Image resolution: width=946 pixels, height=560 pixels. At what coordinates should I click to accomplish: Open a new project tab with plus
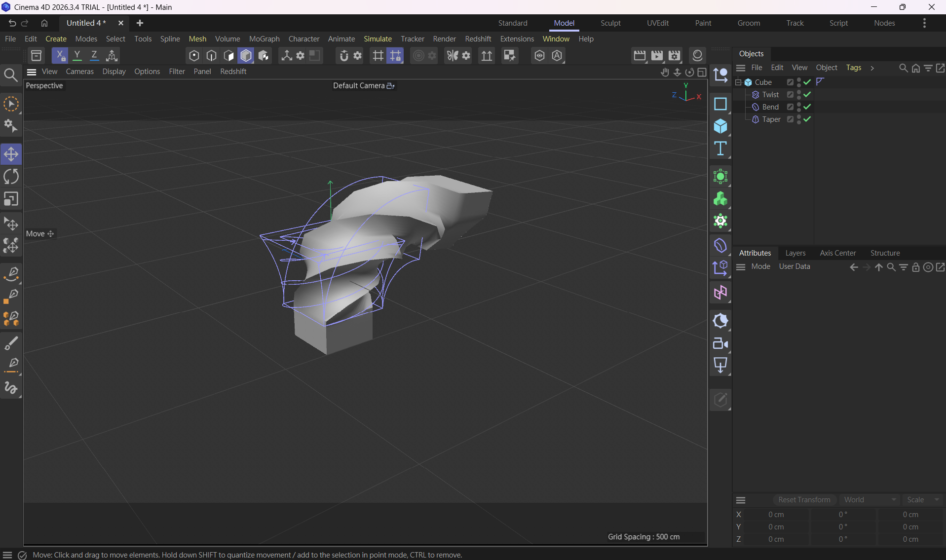[x=140, y=23]
